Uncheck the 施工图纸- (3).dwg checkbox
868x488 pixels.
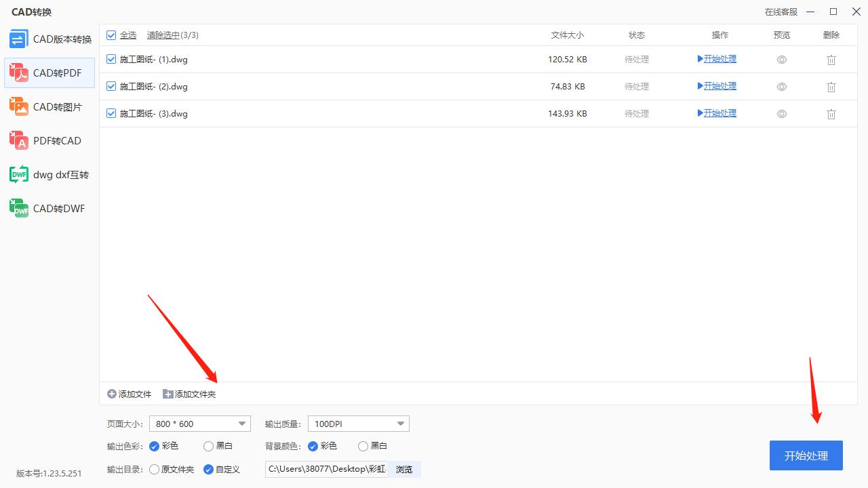(111, 113)
